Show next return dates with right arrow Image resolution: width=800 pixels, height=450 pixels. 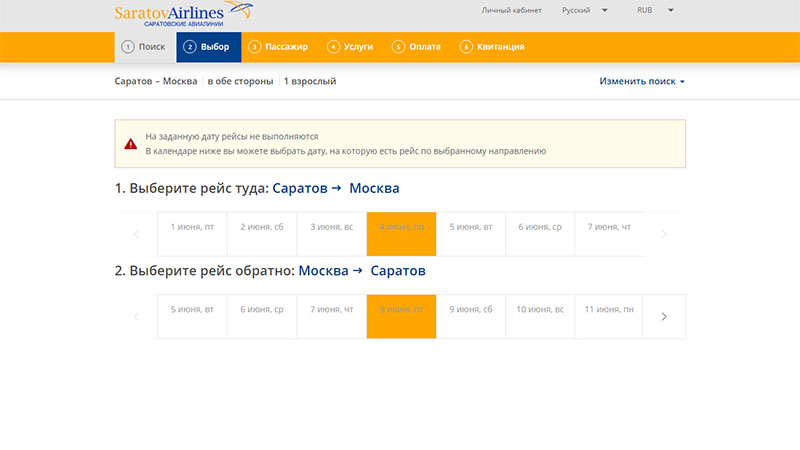pyautogui.click(x=664, y=317)
